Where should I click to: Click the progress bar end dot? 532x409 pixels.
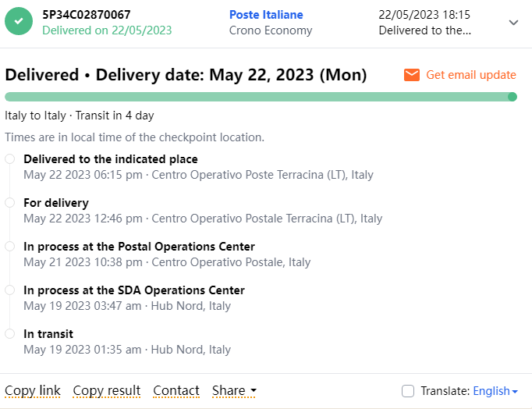click(x=512, y=97)
